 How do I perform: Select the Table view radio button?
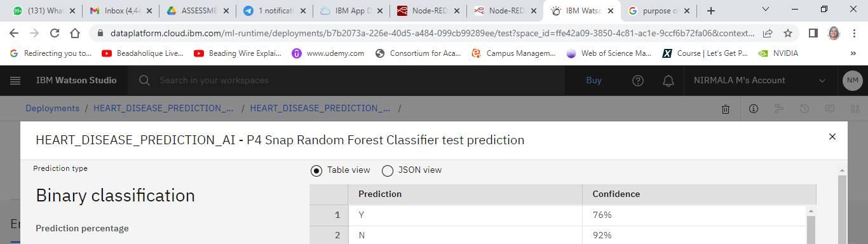point(316,170)
